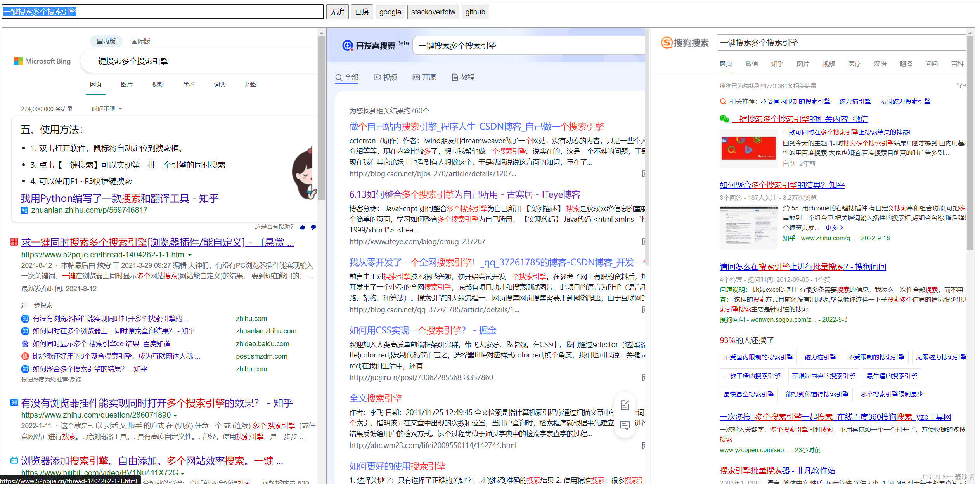Click the 52pojie favicon beside 求一键同时搜索 result
Viewport: 980px width, 484px height.
pyautogui.click(x=14, y=242)
